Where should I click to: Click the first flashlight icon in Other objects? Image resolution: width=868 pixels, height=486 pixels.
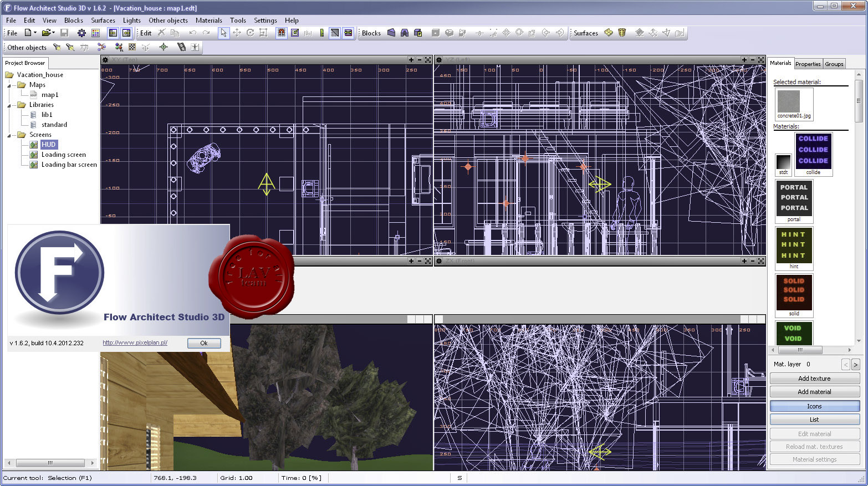(x=57, y=47)
